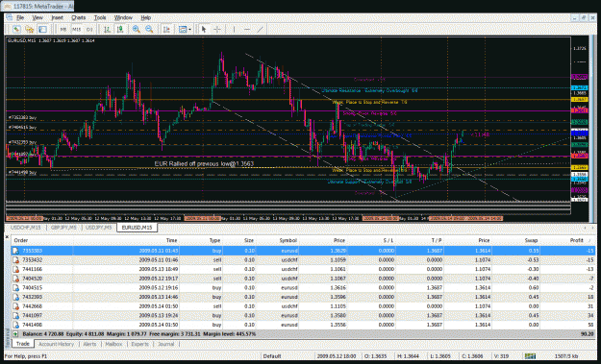Image resolution: width=601 pixels, height=364 pixels.
Task: Click the application icon left of File
Action: (x=10, y=17)
